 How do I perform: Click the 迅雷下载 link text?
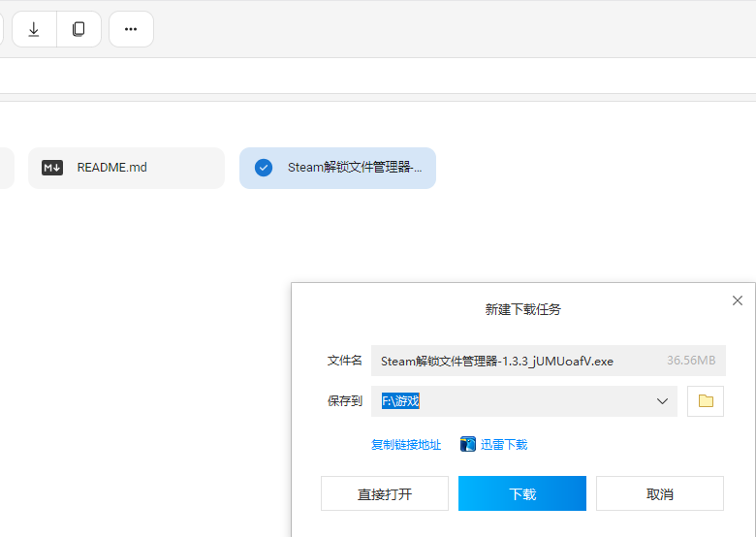click(504, 445)
